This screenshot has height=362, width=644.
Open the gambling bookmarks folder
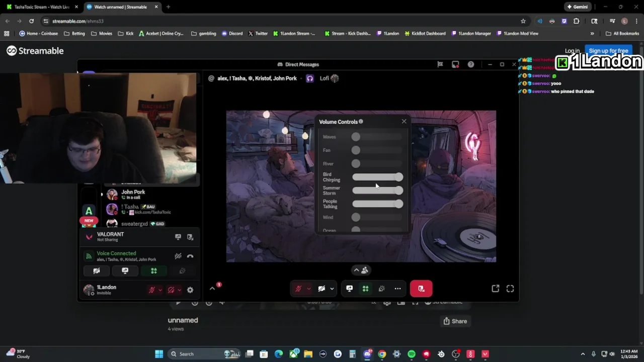point(203,33)
